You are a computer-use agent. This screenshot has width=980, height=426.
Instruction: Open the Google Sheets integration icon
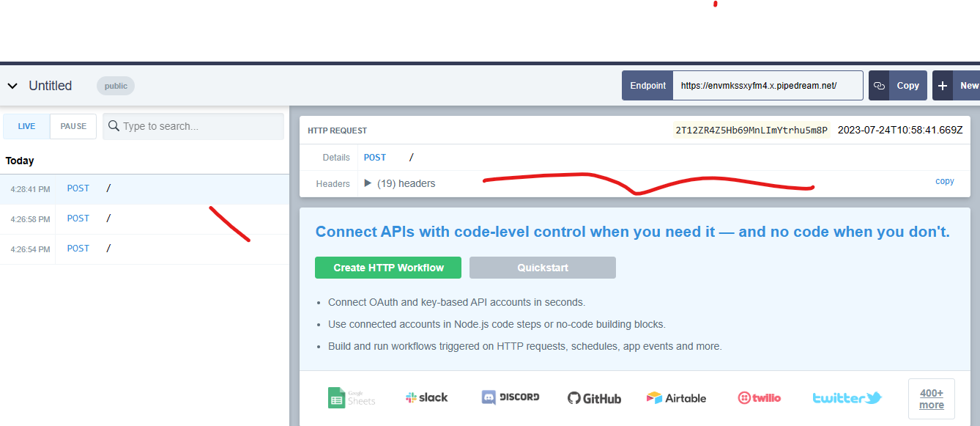pyautogui.click(x=352, y=397)
